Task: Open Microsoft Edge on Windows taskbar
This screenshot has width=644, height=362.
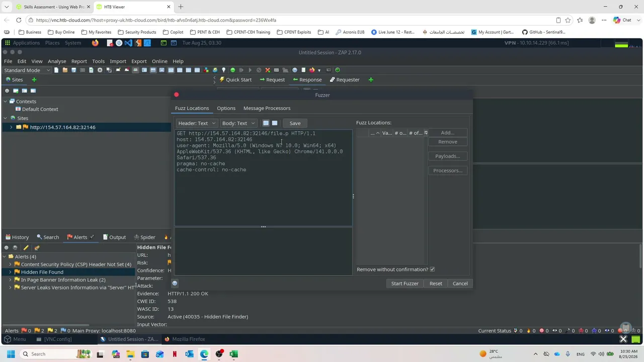Action: tap(204, 354)
